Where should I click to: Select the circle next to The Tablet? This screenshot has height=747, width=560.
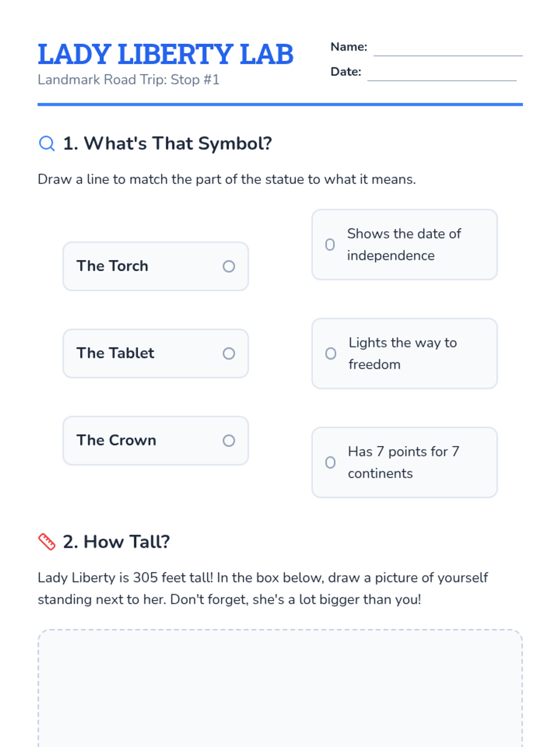229,353
